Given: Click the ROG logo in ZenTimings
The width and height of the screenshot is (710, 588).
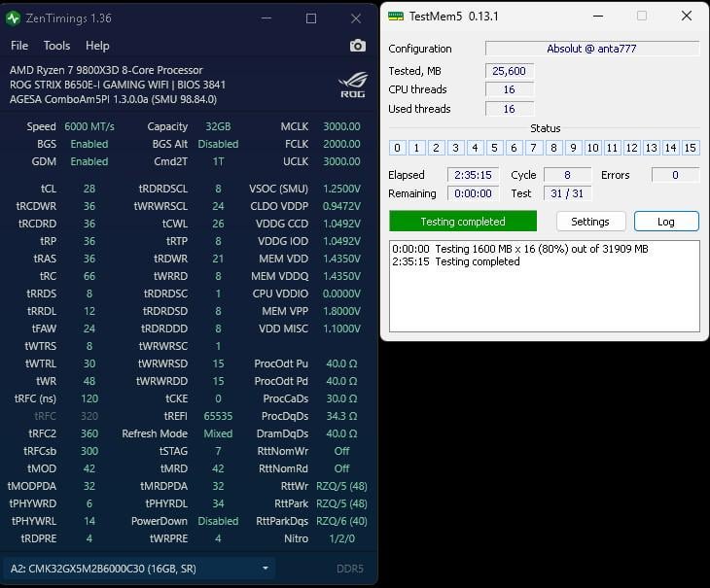Looking at the screenshot, I should pyautogui.click(x=352, y=85).
